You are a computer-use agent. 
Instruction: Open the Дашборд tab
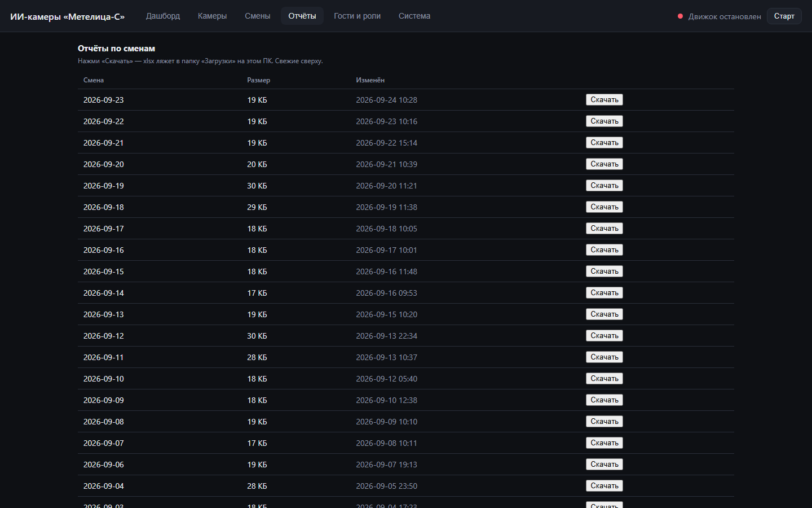pyautogui.click(x=163, y=16)
